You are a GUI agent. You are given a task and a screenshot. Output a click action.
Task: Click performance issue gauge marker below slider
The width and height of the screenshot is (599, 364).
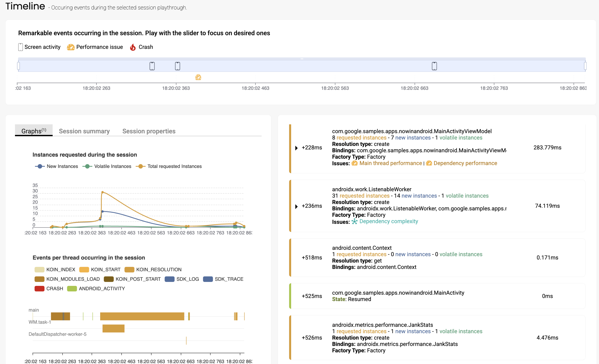point(198,77)
